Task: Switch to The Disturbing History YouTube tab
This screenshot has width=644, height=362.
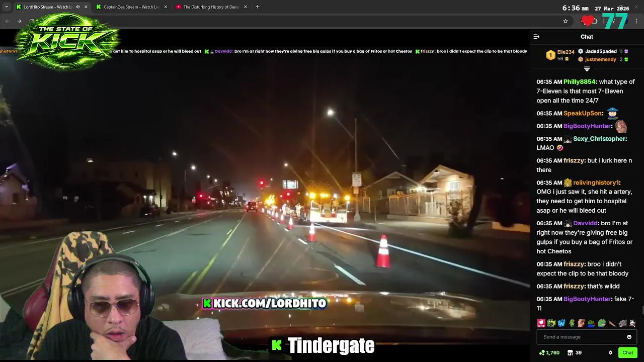Action: (x=211, y=7)
